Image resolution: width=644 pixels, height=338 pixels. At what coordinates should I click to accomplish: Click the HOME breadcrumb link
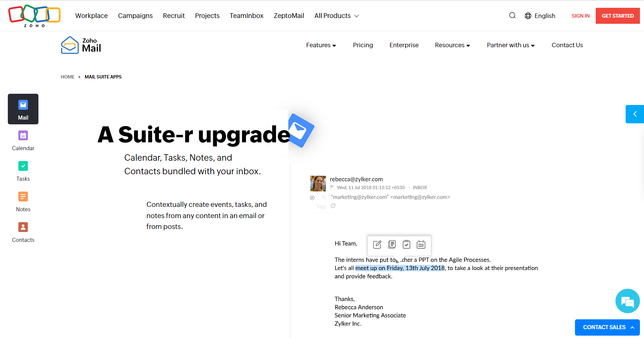(x=68, y=77)
